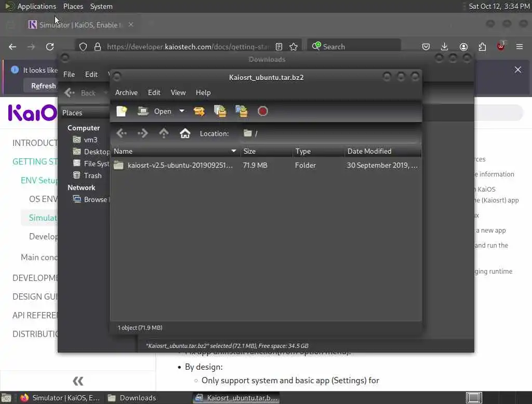
Task: Click the Save to Pocket icon
Action: click(x=426, y=47)
